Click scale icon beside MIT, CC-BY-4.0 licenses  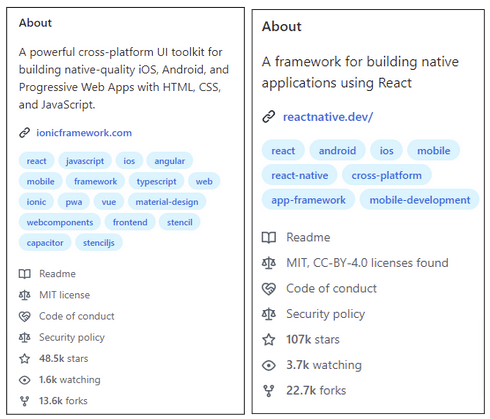click(x=269, y=263)
